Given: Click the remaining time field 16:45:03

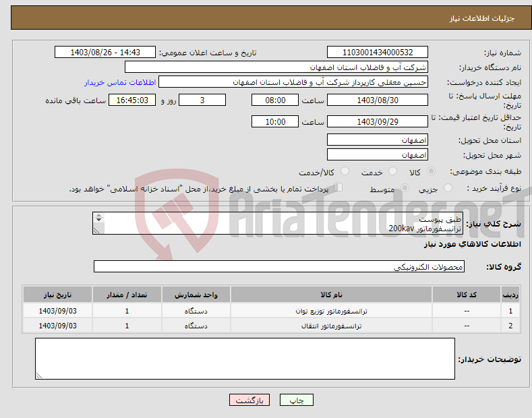Looking at the screenshot, I should tap(132, 100).
